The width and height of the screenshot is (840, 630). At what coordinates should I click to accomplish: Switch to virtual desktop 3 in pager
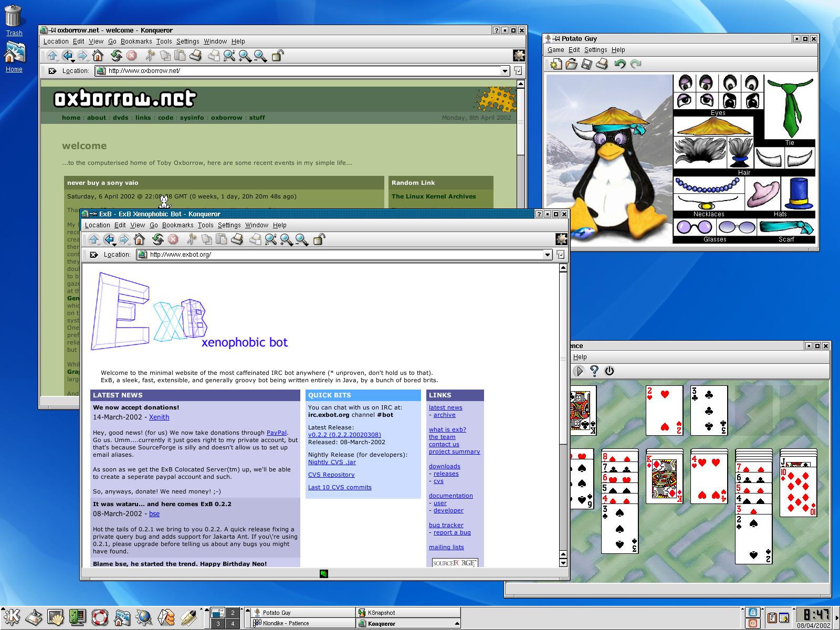tap(218, 624)
